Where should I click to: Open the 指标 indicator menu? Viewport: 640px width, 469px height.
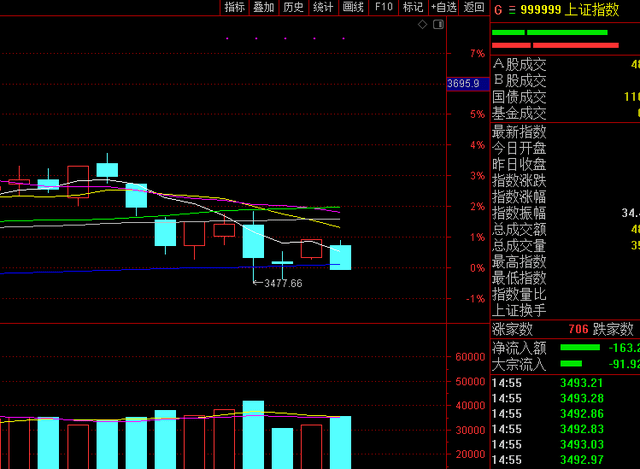coord(235,7)
